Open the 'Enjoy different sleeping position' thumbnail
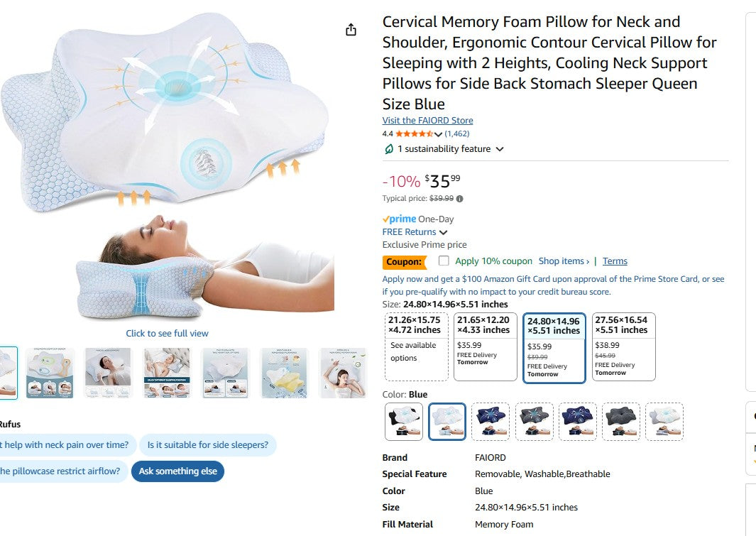The height and width of the screenshot is (536, 756). tap(166, 372)
